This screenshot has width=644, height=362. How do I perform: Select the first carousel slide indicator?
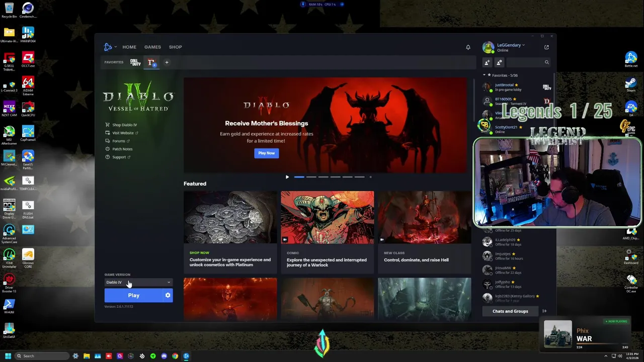click(299, 177)
